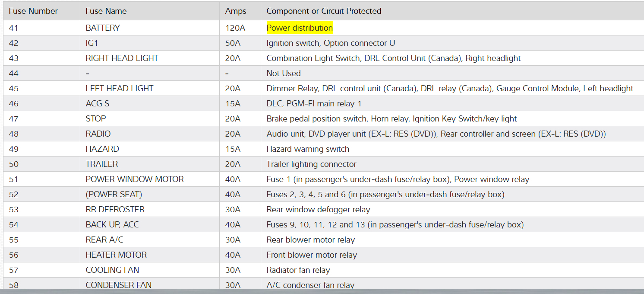Click the Hazard warning switch description
The image size is (644, 294).
(308, 149)
